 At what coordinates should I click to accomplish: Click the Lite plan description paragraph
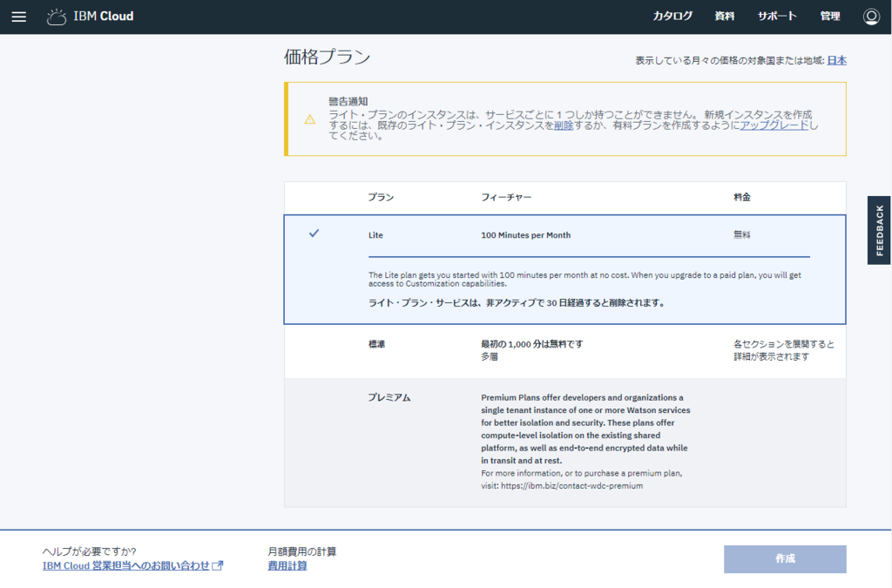(x=585, y=280)
